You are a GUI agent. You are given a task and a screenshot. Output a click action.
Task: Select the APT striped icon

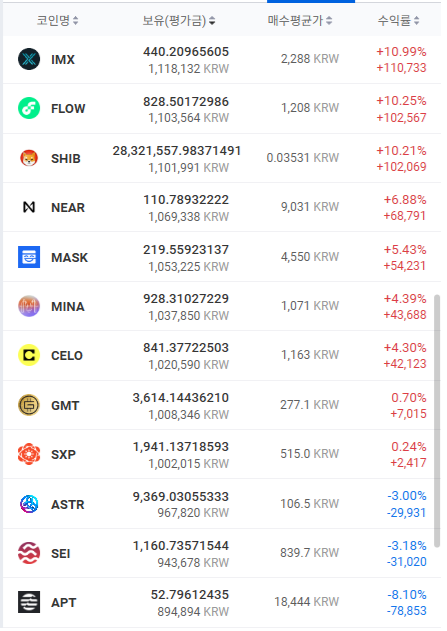(x=29, y=602)
